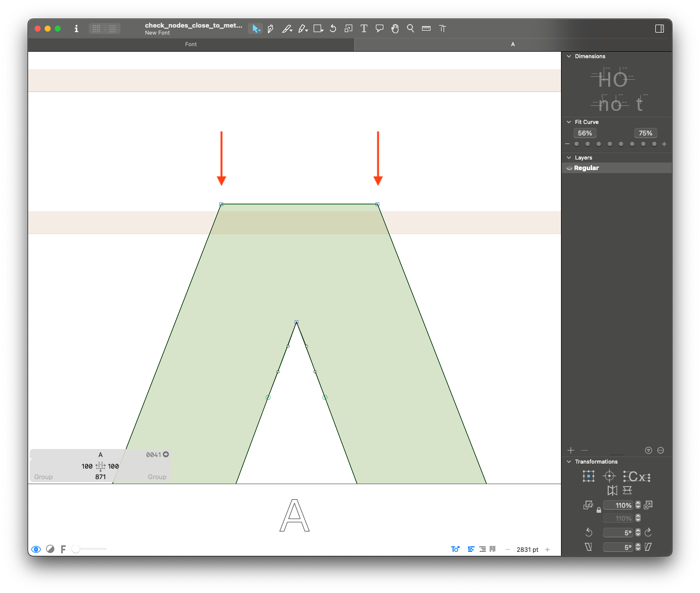Screen dimensions: 700x593
Task: Collapse the Transformations section
Action: click(x=569, y=462)
